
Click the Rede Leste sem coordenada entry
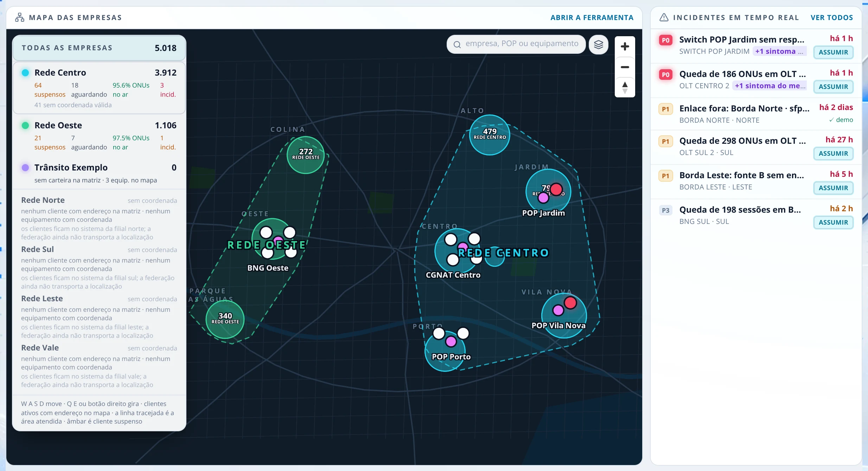[x=99, y=317]
